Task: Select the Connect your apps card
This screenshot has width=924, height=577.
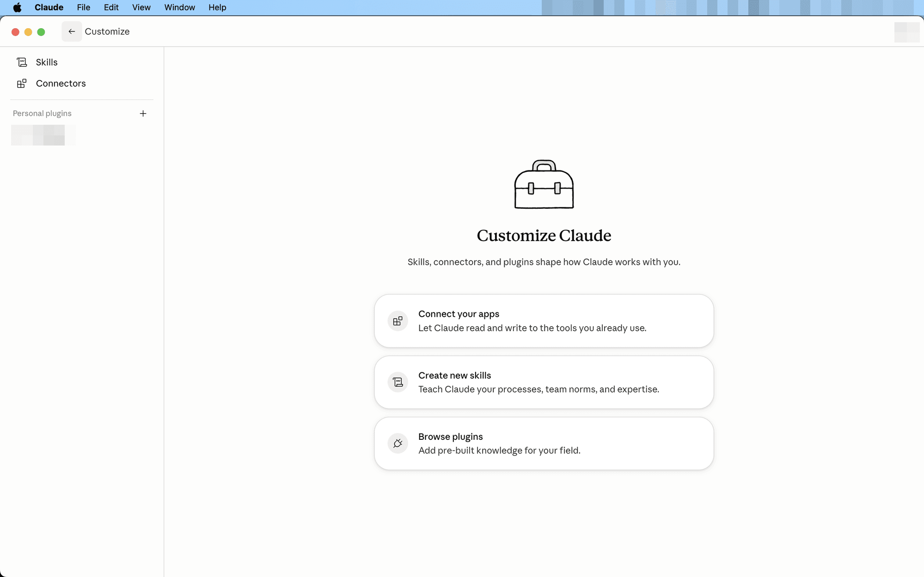Action: point(544,321)
